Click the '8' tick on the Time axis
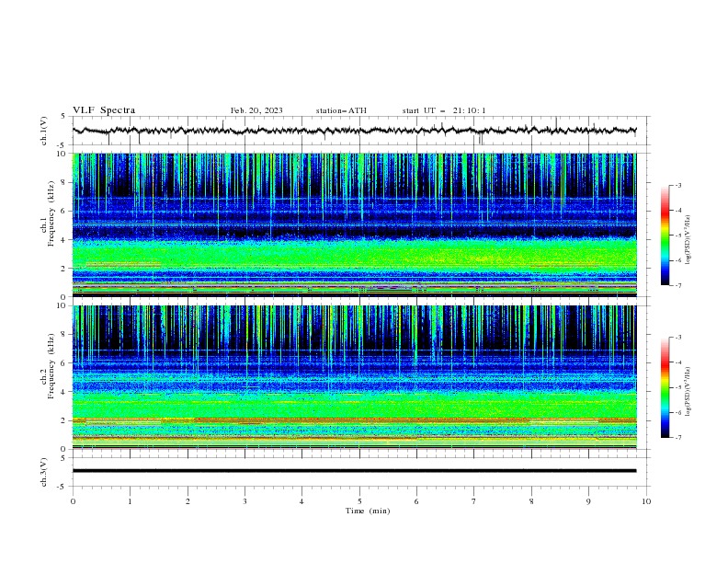Viewport: 728px width, 563px height. [531, 501]
